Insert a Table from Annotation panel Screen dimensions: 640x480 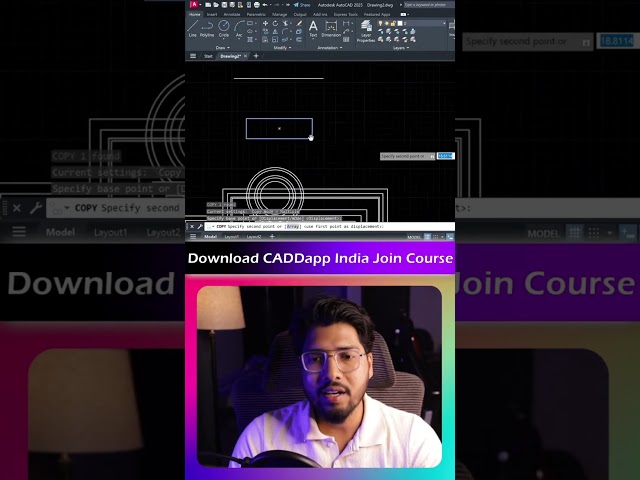[x=346, y=39]
